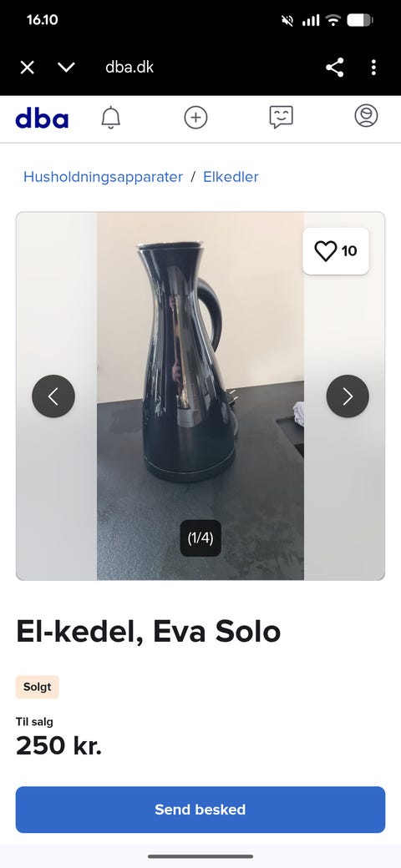The height and width of the screenshot is (868, 401).
Task: Open Elkedler category breadcrumb
Action: pyautogui.click(x=231, y=177)
